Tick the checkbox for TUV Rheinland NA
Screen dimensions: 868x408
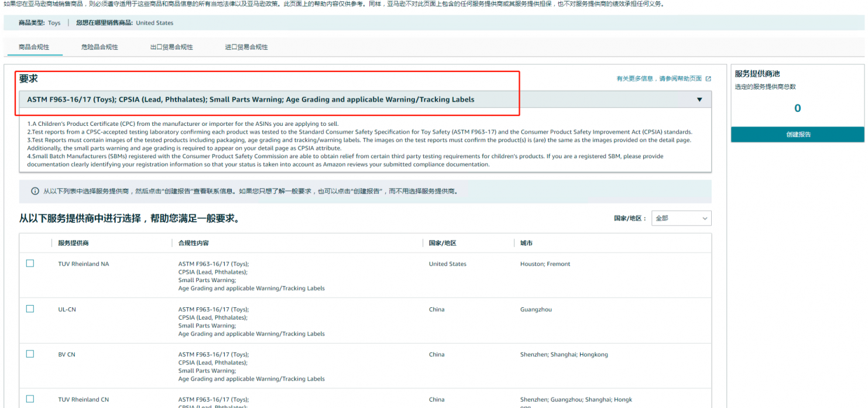pos(30,263)
